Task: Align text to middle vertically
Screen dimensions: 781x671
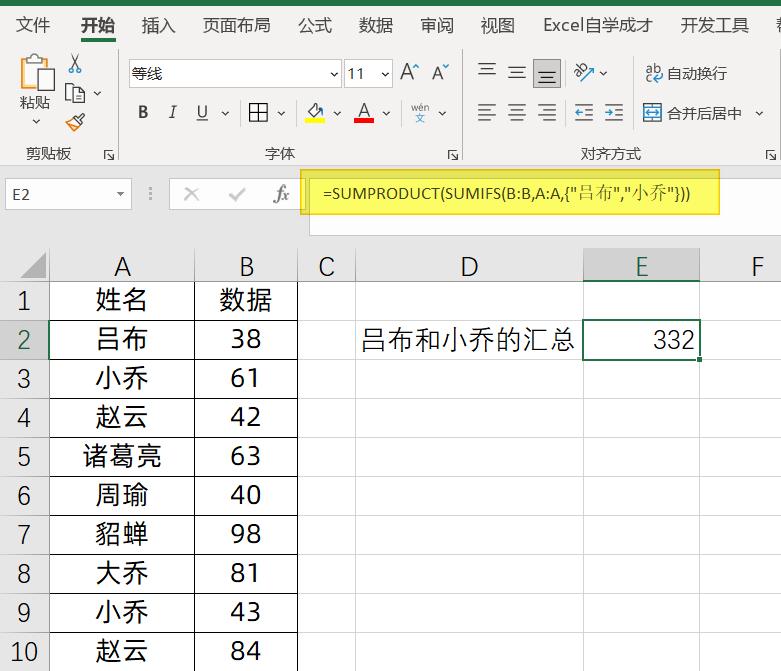Action: (x=517, y=73)
